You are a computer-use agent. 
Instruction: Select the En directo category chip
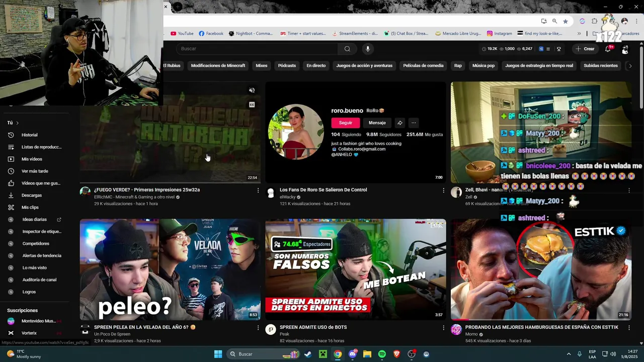pyautogui.click(x=316, y=65)
